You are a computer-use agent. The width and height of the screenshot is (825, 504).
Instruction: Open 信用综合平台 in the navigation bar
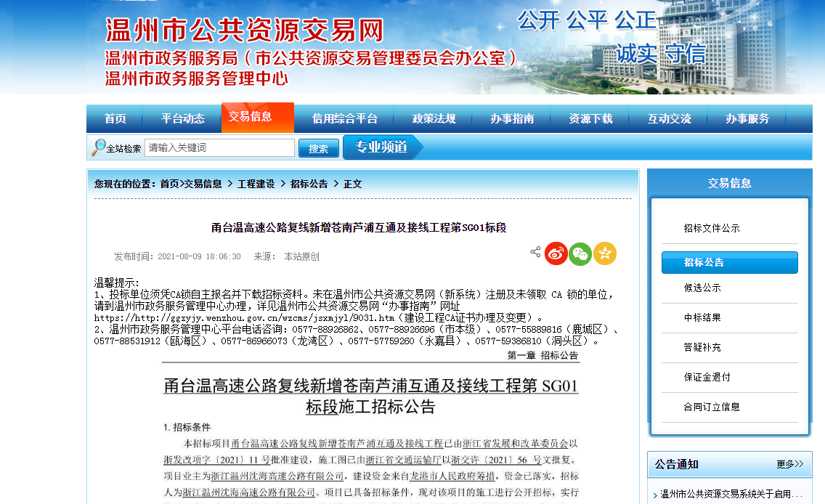point(345,118)
